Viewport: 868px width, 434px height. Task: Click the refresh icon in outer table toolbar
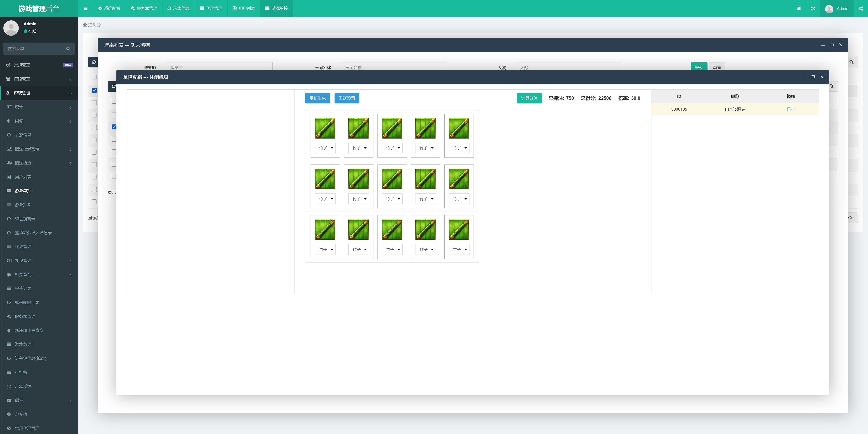tap(94, 62)
